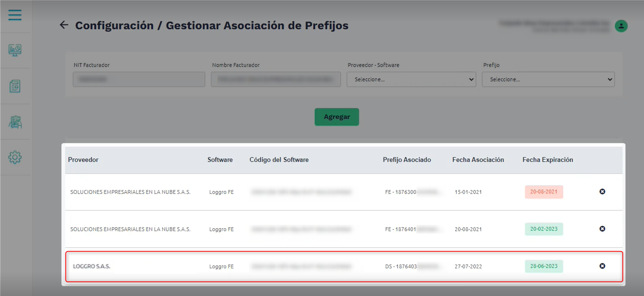Screen dimensions: 644x296
Task: Open the Prefijo dropdown
Action: click(x=548, y=79)
